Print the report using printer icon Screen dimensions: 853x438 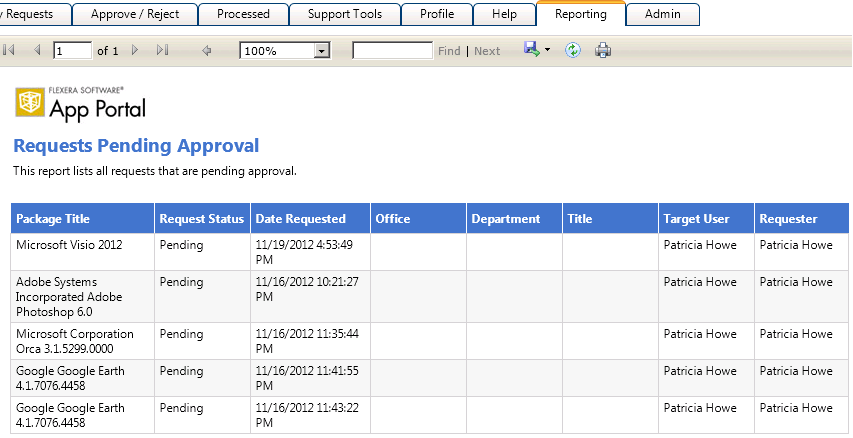point(603,50)
